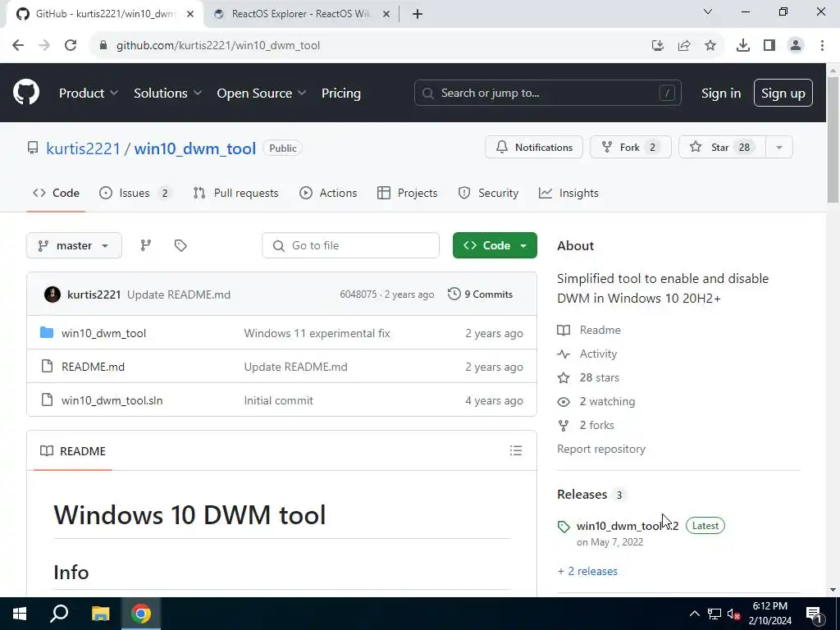Click the Chrome icon in the taskbar
Screen dimensions: 840x630
141,614
